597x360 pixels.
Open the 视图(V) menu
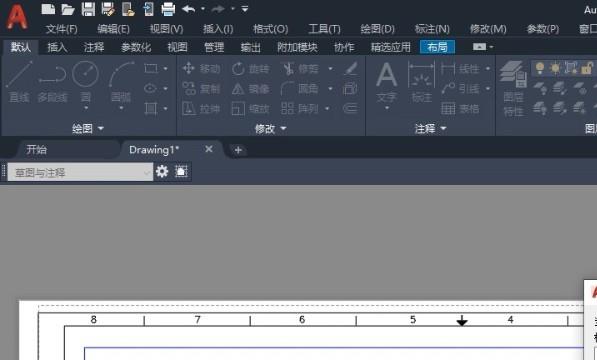coord(166,29)
